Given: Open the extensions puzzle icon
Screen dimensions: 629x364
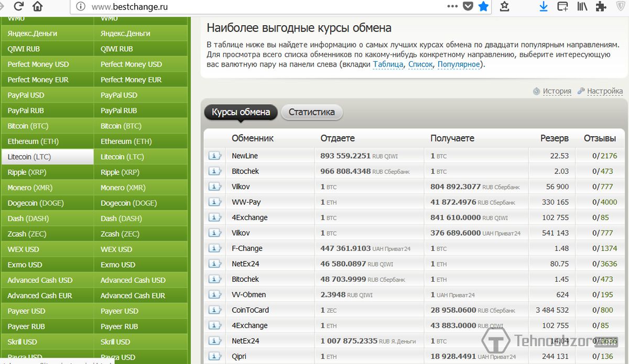Looking at the screenshot, I should point(602,6).
